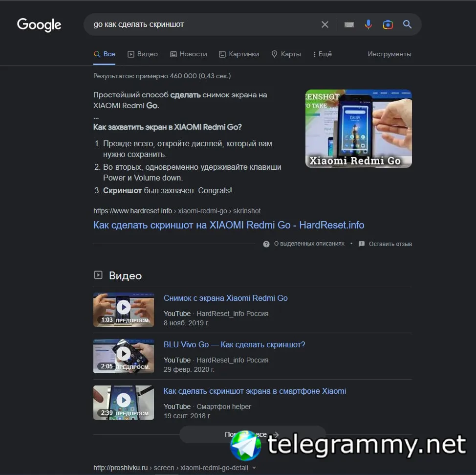Open BLU Vivo Go — Как сделать скриншот link
This screenshot has width=476, height=475.
235,344
